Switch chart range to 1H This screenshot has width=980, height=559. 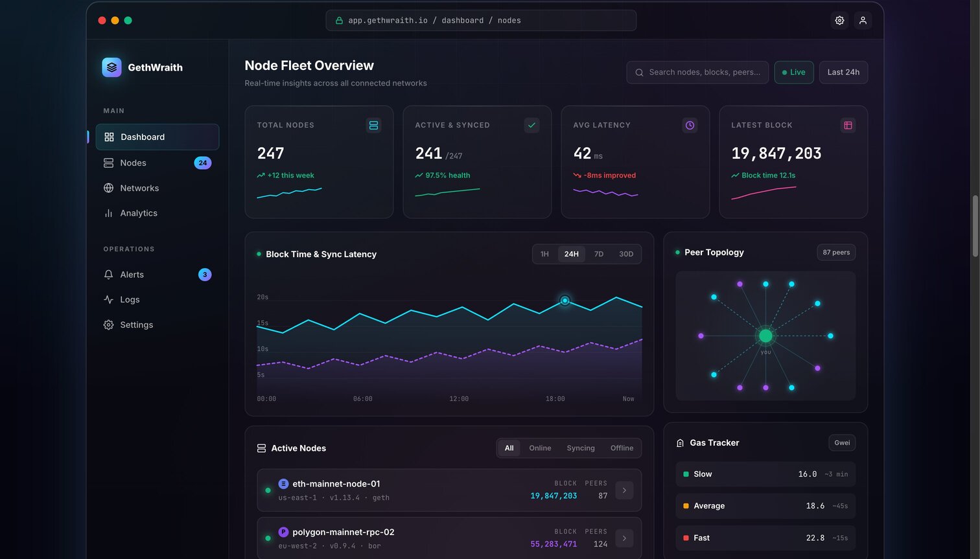[544, 254]
